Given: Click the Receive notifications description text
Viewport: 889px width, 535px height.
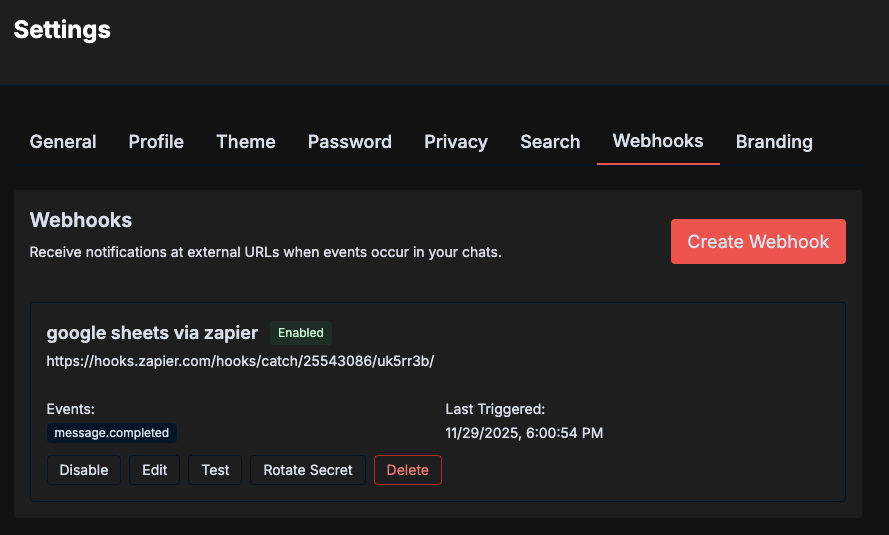Looking at the screenshot, I should pyautogui.click(x=265, y=252).
